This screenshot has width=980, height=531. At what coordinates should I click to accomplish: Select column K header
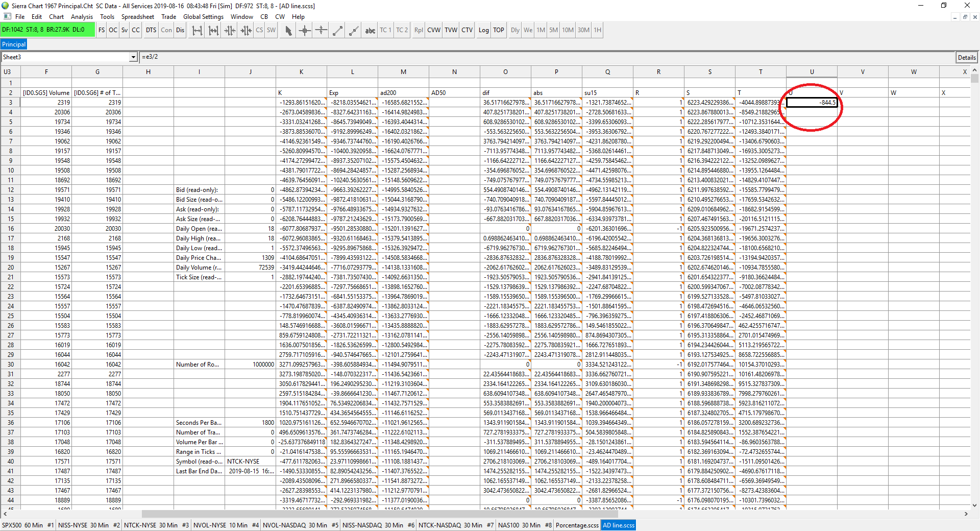(x=301, y=72)
